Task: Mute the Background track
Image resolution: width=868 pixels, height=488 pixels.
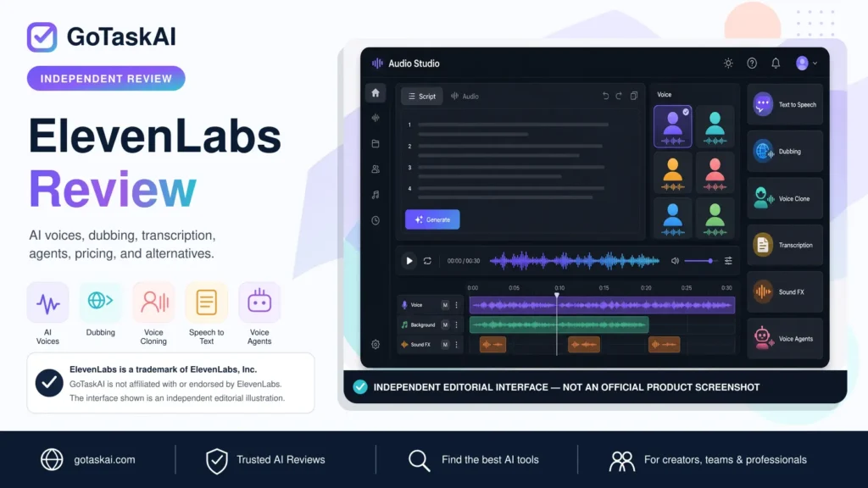Action: tap(445, 324)
